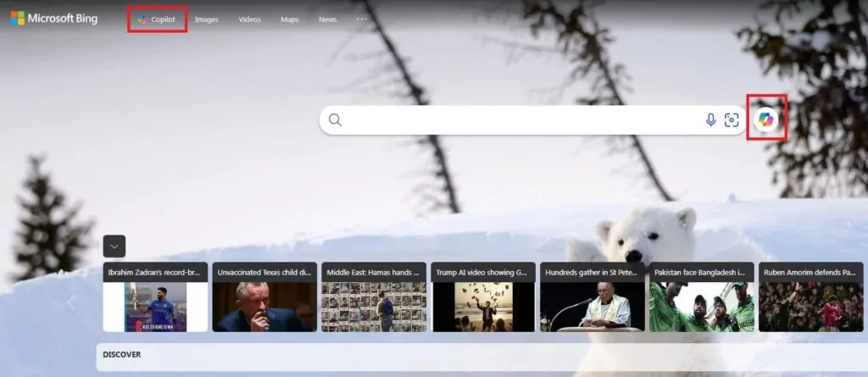Viewport: 868px width, 377px height.
Task: Go to the Videos tab
Action: pyautogui.click(x=250, y=19)
